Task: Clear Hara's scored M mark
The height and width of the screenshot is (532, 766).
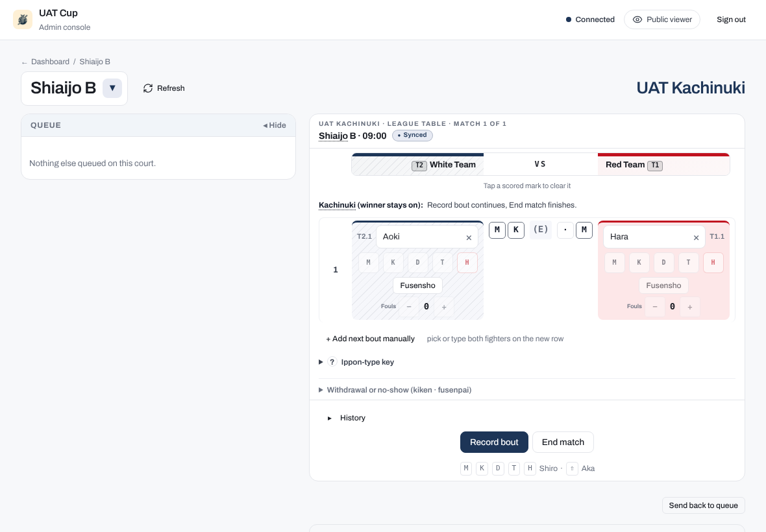Action: (584, 230)
